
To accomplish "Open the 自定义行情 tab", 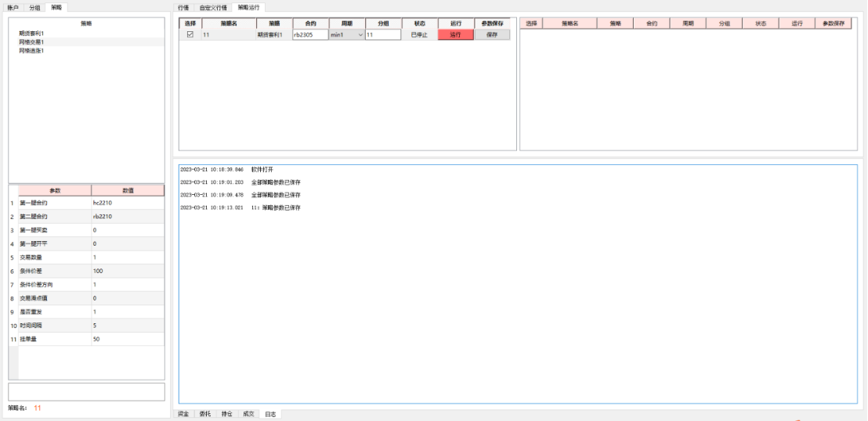I will coord(212,6).
